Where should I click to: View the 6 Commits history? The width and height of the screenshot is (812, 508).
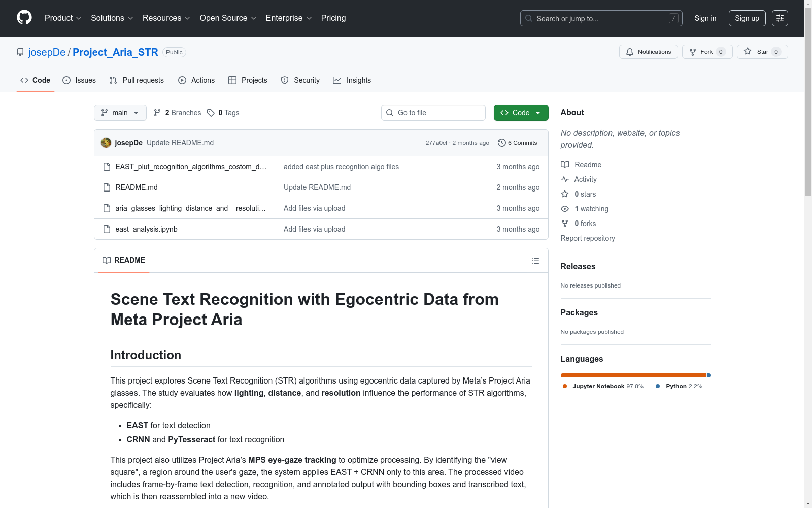[x=518, y=143]
